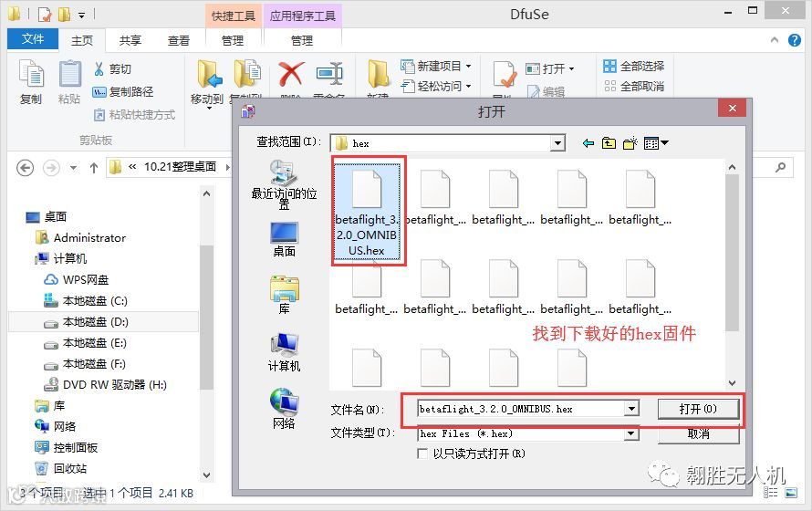Click the search magnifier in Explorer
This screenshot has width=812, height=511.
(780, 167)
